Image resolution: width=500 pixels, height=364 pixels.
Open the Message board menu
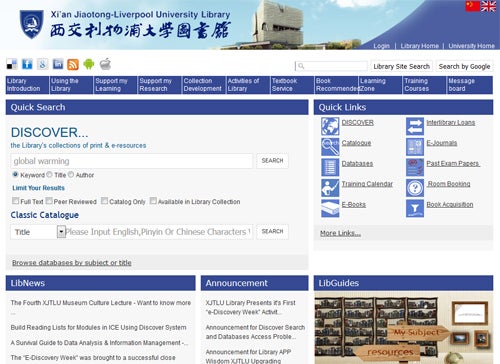point(470,85)
